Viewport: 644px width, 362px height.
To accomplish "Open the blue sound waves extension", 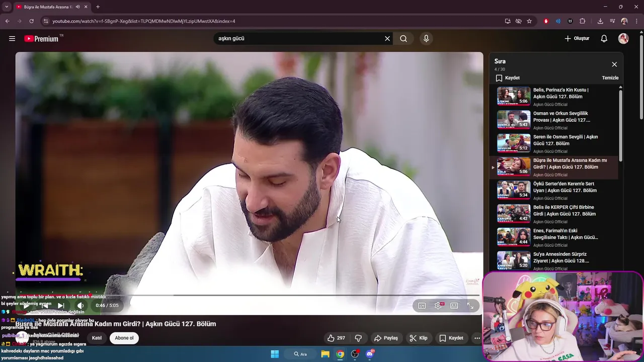I will pyautogui.click(x=558, y=21).
